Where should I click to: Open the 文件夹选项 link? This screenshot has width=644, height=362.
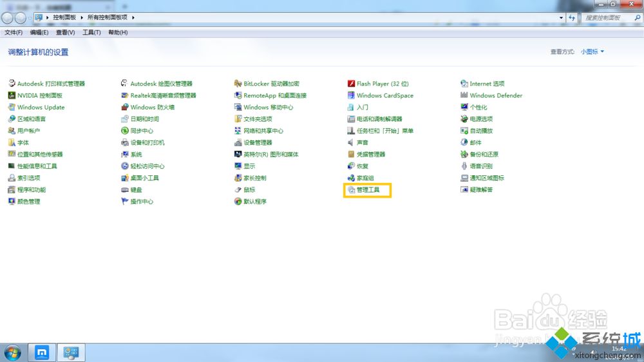click(258, 119)
